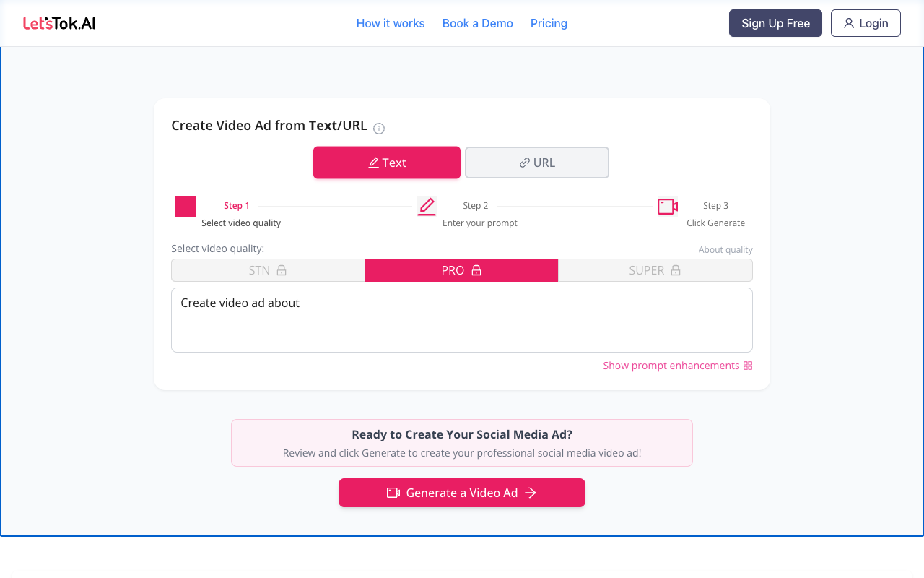Click the video camera icon above Step 3

pyautogui.click(x=667, y=206)
